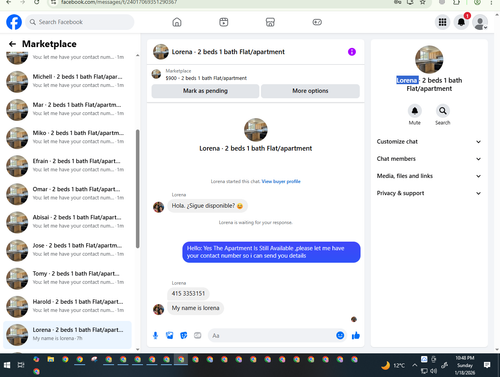500x377 pixels.
Task: Expand Media, files and links section
Action: tap(429, 176)
